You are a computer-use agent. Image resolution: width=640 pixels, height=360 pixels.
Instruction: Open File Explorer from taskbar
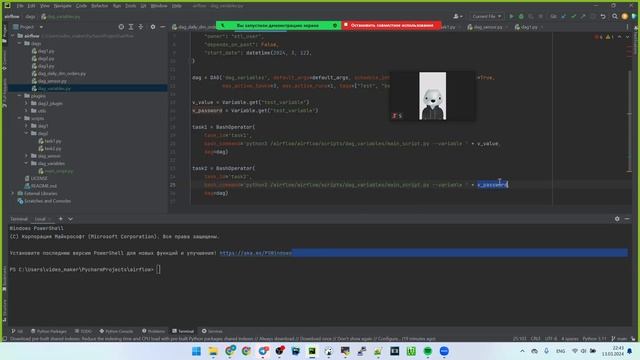[x=213, y=351]
